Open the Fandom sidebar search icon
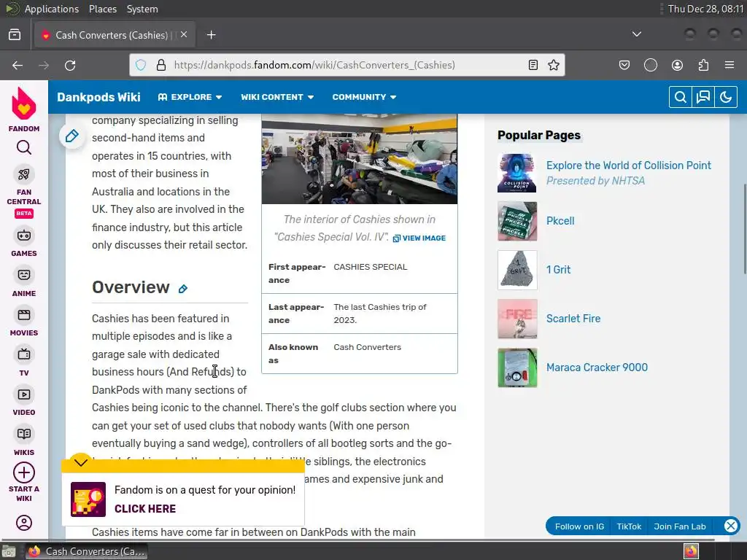The width and height of the screenshot is (747, 560). (24, 147)
